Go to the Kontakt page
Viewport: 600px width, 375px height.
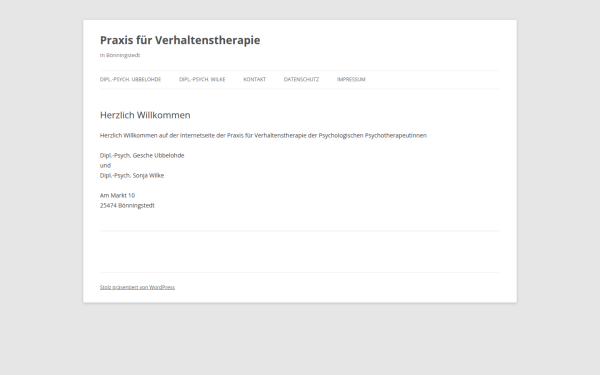[x=254, y=80]
